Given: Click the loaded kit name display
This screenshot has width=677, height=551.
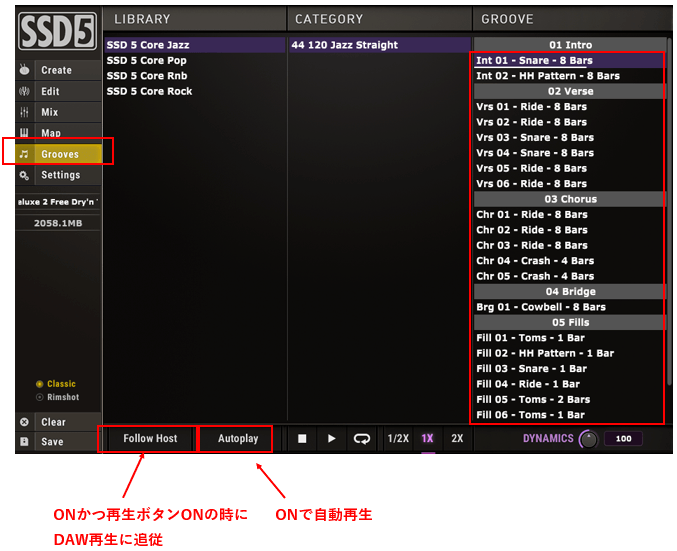Looking at the screenshot, I should (x=58, y=202).
